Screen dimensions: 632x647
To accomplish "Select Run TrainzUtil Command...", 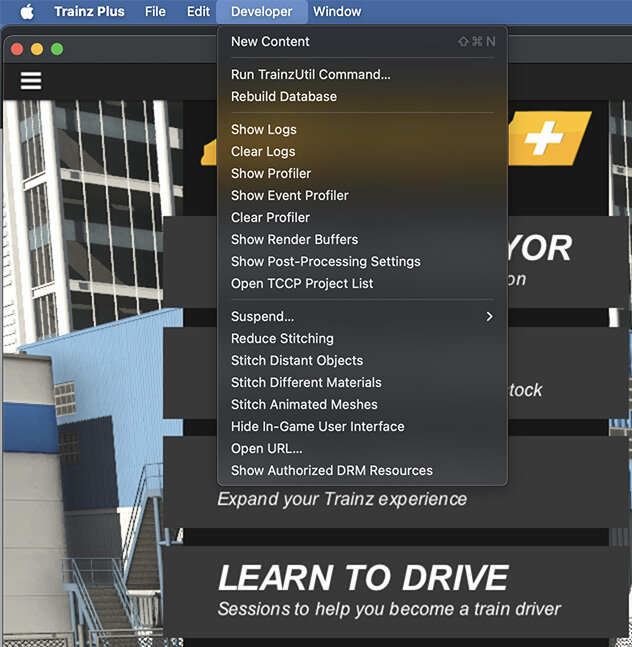I will 362,74.
